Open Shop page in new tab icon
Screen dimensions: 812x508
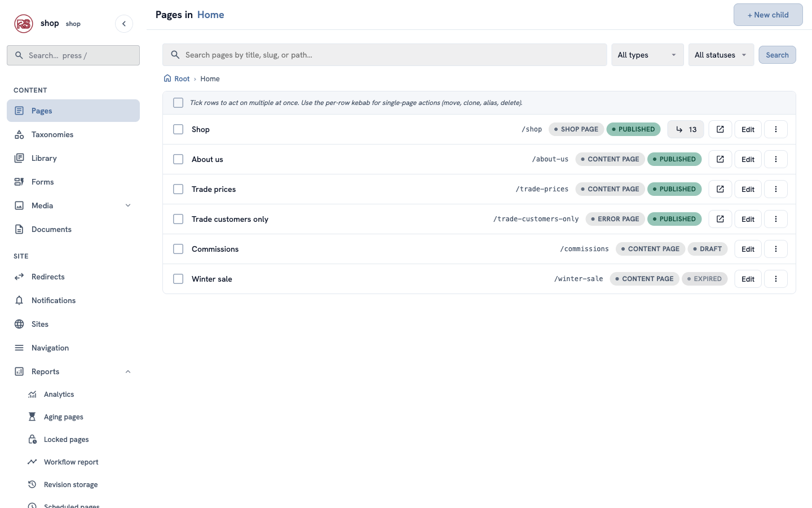point(720,129)
